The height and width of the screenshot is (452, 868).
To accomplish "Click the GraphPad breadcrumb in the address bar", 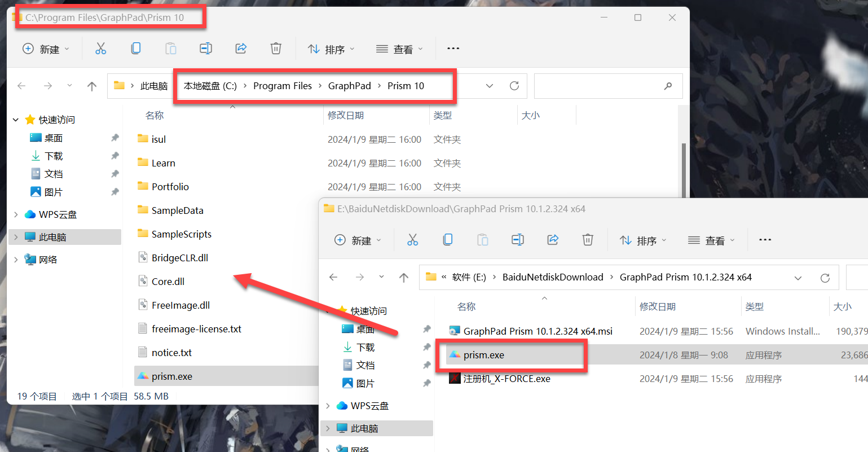I will [x=349, y=86].
